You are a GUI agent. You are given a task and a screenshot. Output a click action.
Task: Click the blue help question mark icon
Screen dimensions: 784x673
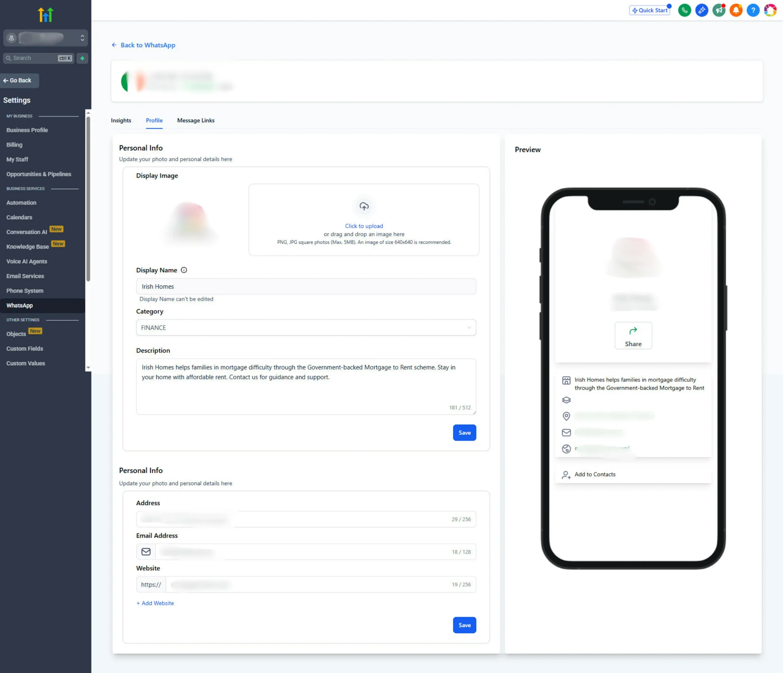click(x=753, y=10)
